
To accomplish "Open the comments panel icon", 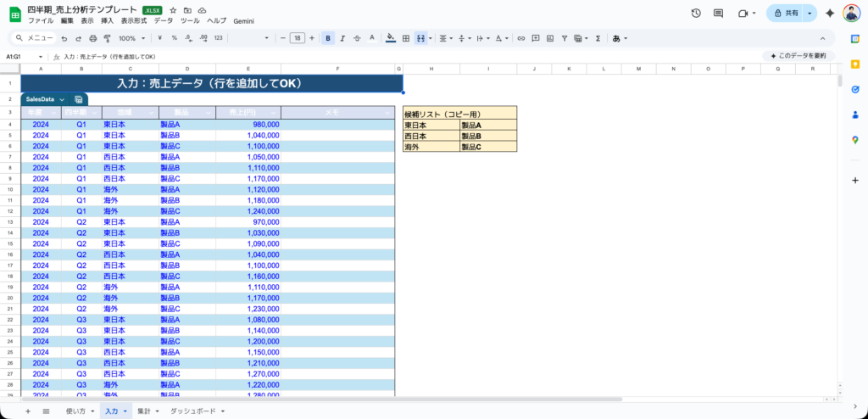I will tap(719, 14).
